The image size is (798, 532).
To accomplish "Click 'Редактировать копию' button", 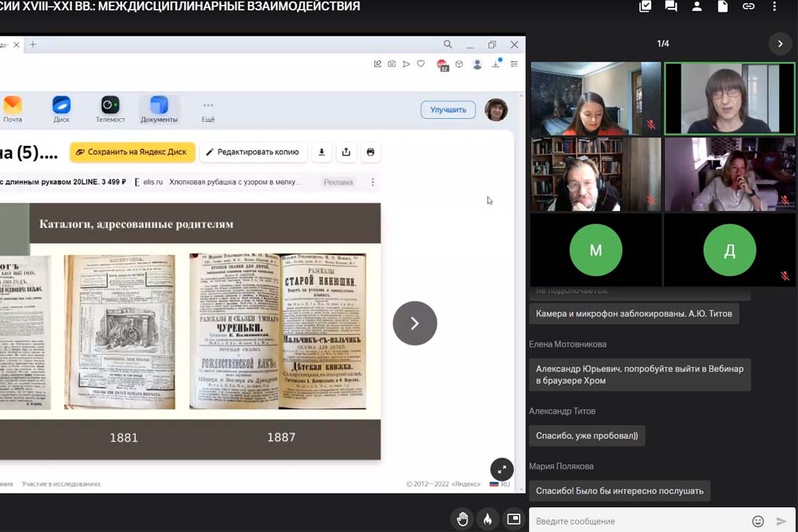I will (x=252, y=152).
